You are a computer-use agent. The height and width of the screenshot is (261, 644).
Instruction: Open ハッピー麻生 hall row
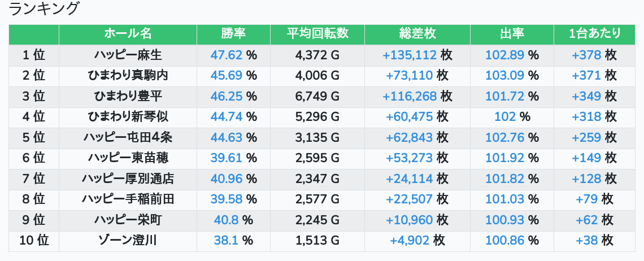click(128, 55)
